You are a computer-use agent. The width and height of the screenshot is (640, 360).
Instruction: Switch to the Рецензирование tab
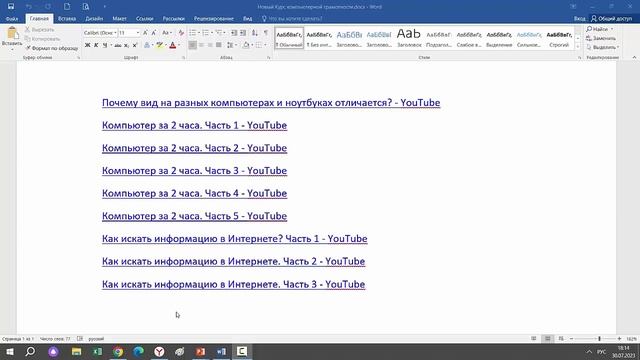pyautogui.click(x=213, y=18)
